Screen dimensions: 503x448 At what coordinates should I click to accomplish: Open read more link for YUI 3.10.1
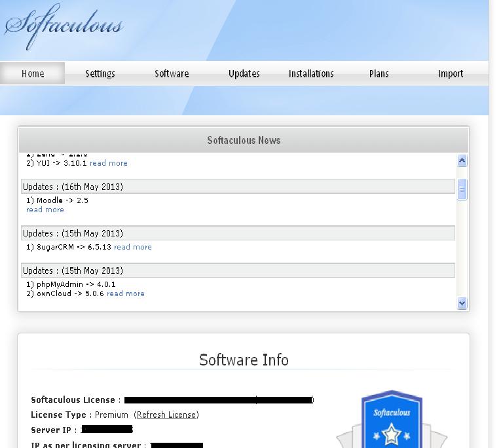pos(109,163)
